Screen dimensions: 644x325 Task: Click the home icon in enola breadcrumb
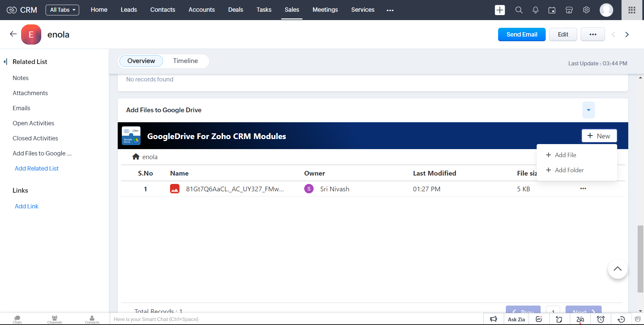point(136,157)
